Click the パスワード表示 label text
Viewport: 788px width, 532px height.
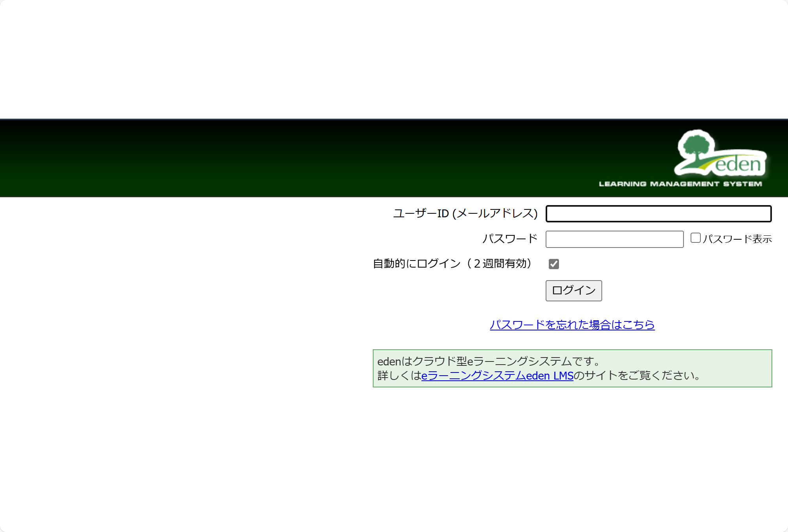[x=737, y=239]
